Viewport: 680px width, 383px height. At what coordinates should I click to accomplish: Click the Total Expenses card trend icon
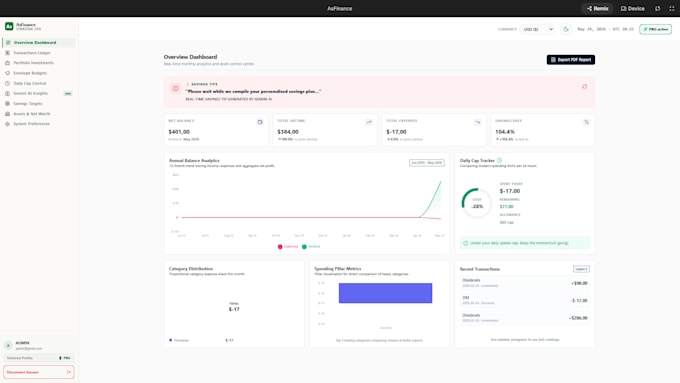click(477, 122)
